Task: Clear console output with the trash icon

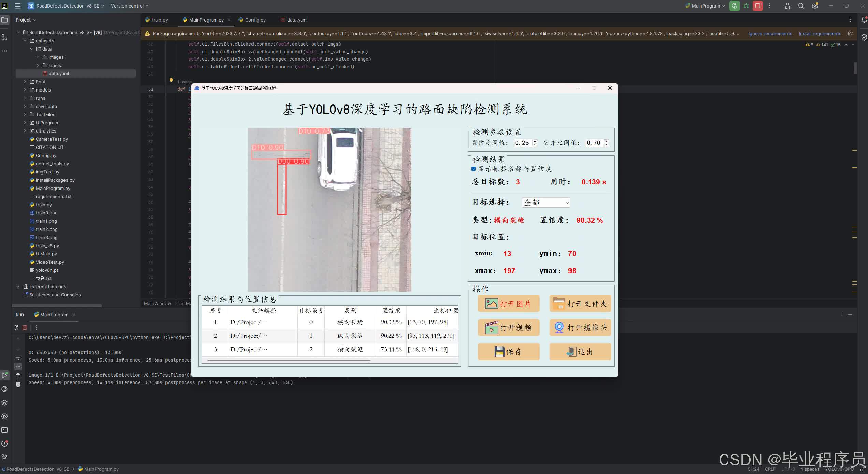Action: coord(18,384)
